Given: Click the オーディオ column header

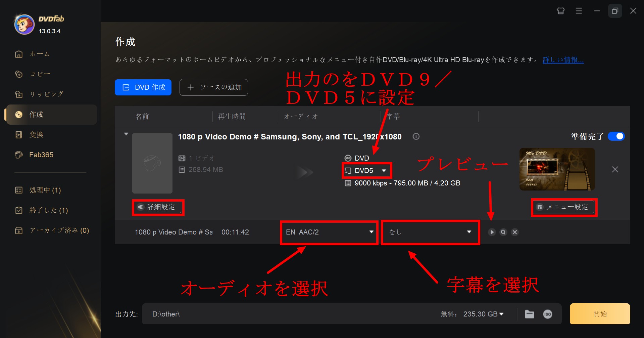Looking at the screenshot, I should (301, 117).
